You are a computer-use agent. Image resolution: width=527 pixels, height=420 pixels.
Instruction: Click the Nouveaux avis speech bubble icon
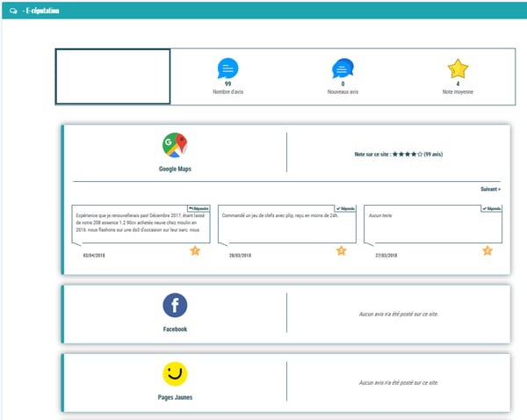(343, 69)
